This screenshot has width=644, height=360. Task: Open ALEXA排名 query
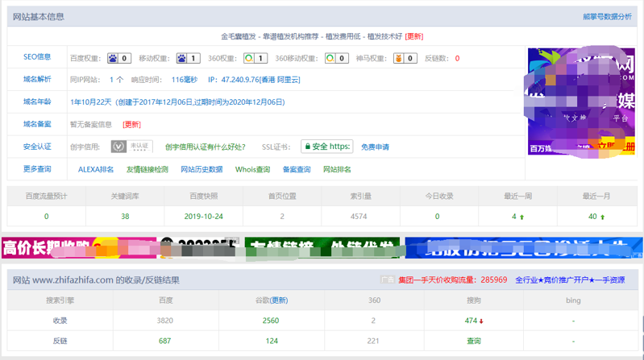tap(96, 170)
